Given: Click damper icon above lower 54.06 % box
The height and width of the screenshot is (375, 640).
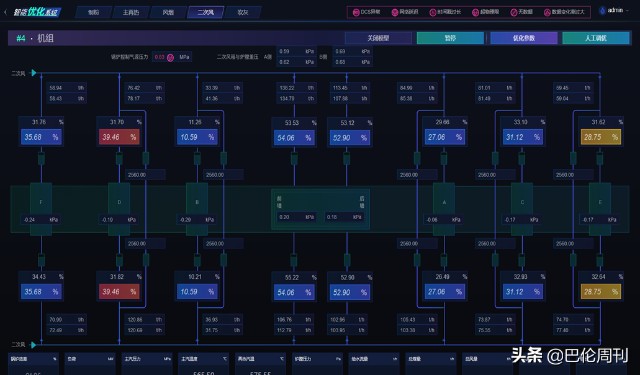Looking at the screenshot, I should coord(294,260).
